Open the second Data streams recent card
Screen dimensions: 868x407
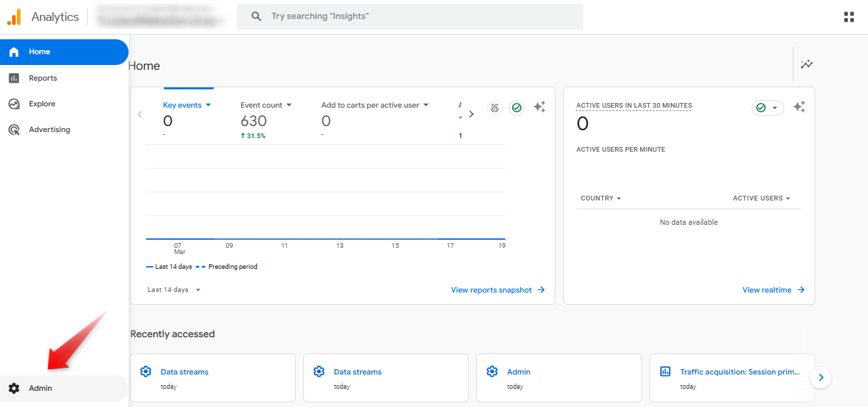click(386, 378)
